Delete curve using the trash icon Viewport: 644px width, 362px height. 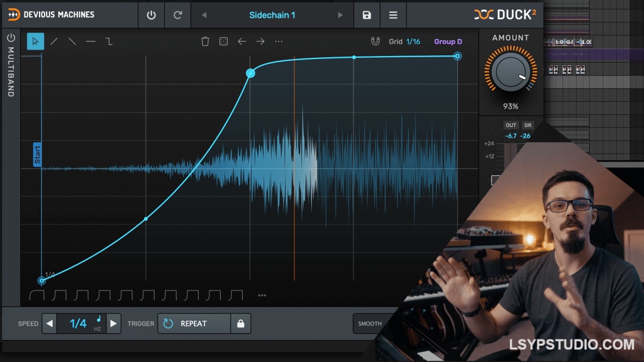205,41
